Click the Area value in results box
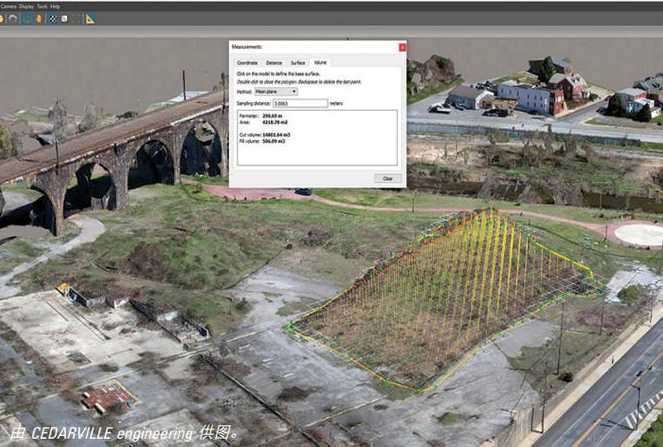Screen dimensions: 663x447 click(x=275, y=122)
